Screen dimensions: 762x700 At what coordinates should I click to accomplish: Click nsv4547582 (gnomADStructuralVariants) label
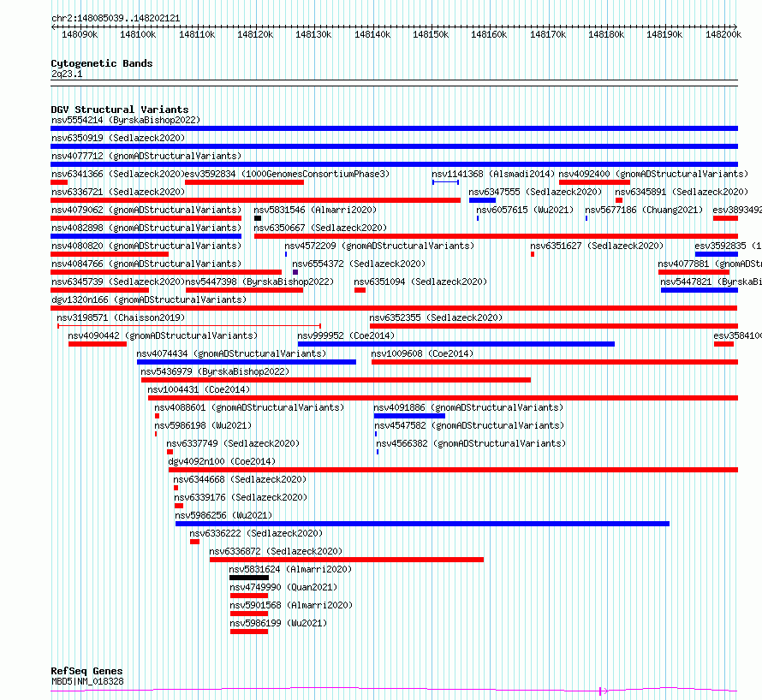(469, 425)
